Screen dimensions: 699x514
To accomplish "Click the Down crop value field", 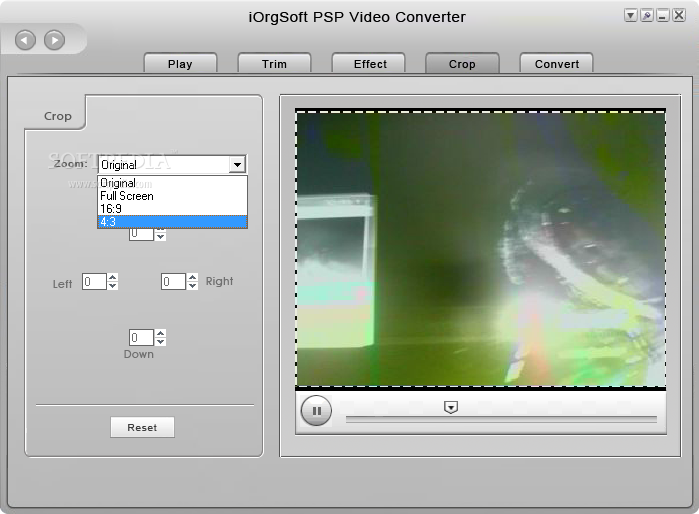I will tap(141, 337).
